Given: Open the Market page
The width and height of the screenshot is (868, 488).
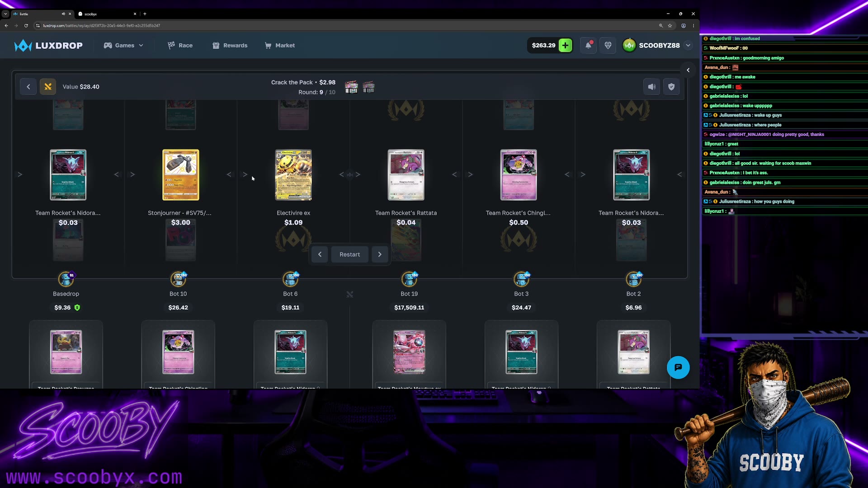Looking at the screenshot, I should coord(279,46).
